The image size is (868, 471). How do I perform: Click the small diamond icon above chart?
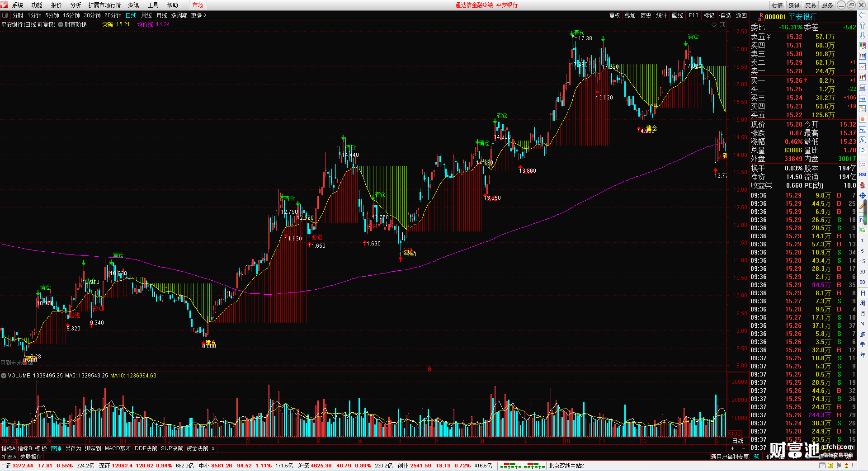point(714,24)
